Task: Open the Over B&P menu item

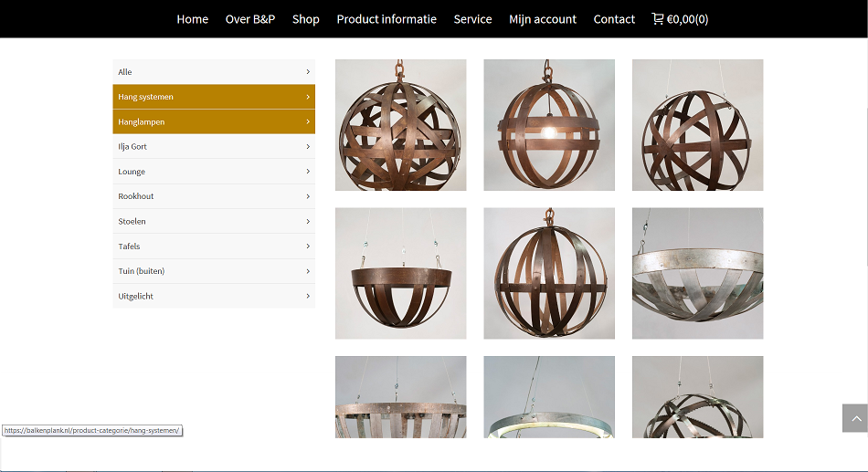Action: (250, 19)
